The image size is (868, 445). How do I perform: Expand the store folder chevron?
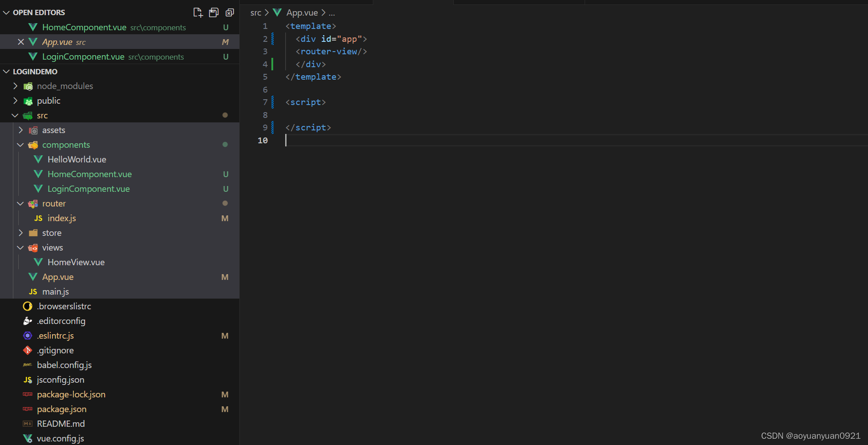[21, 233]
